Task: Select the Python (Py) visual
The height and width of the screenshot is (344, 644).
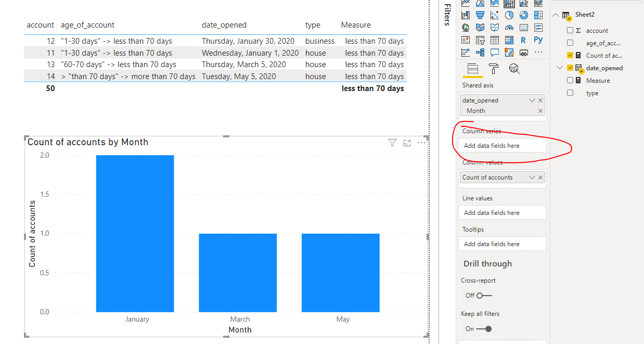Action: click(538, 40)
